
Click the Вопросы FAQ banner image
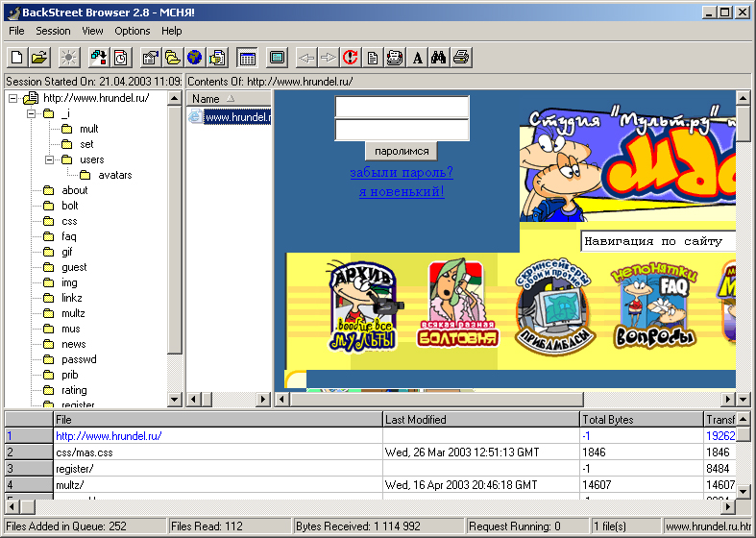[x=654, y=306]
